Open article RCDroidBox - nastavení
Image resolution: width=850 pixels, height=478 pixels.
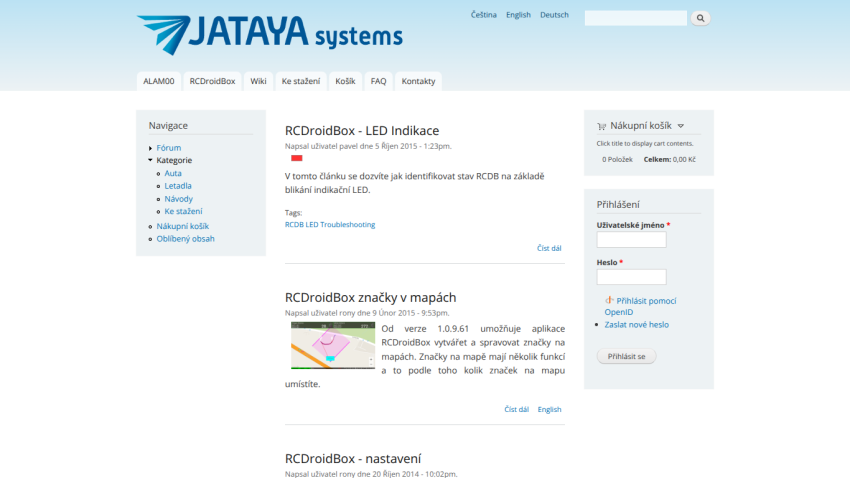[353, 458]
